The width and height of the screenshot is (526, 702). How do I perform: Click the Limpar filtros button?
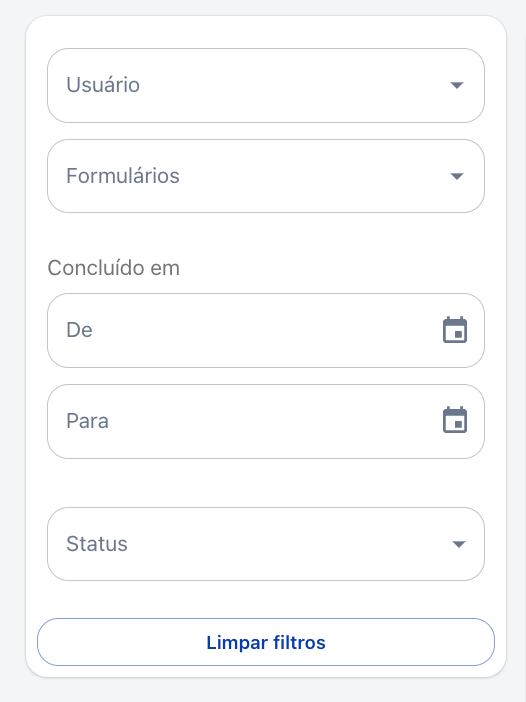(266, 642)
